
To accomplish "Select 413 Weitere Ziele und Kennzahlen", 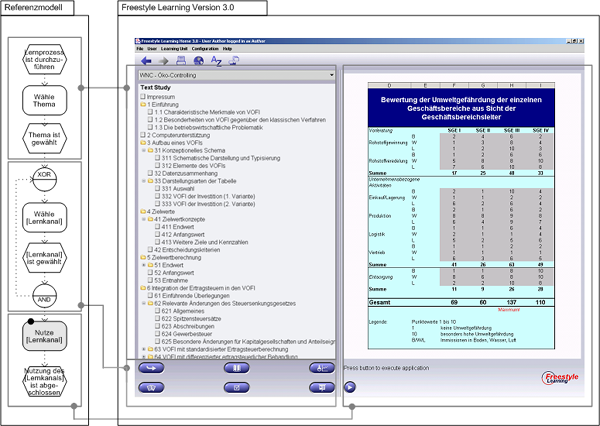I will (205, 242).
